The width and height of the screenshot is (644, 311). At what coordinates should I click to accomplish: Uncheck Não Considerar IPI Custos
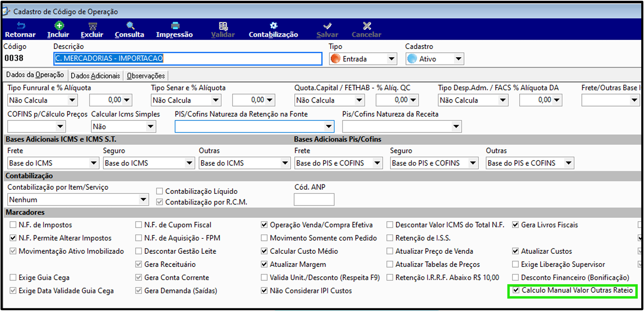pyautogui.click(x=264, y=291)
